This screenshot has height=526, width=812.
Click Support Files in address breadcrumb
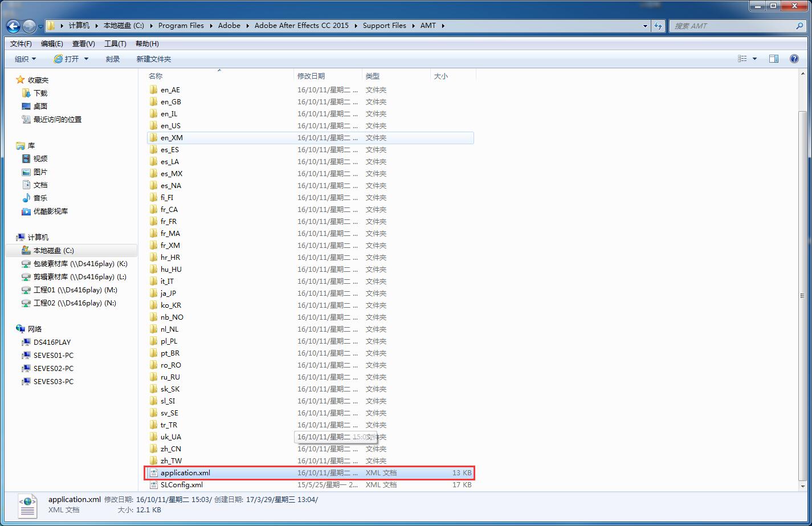point(385,26)
